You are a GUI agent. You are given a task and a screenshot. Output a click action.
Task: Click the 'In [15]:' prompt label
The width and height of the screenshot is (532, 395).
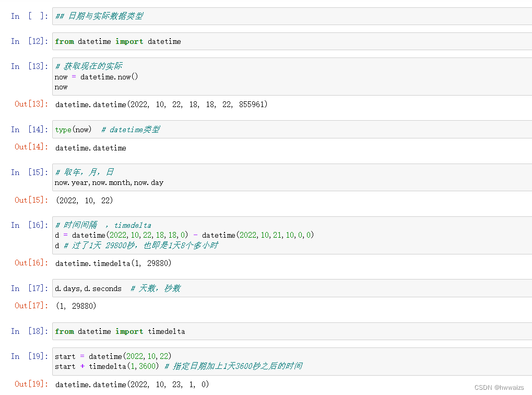tap(30, 172)
